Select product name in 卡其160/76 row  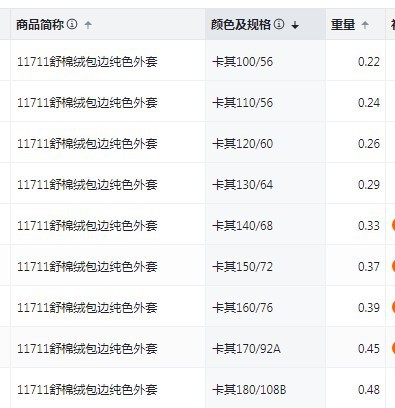[x=87, y=308]
